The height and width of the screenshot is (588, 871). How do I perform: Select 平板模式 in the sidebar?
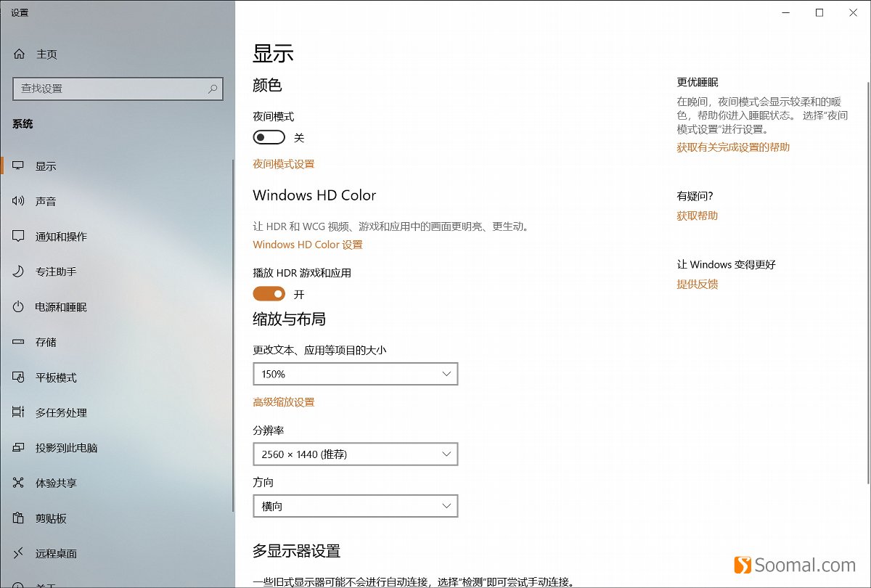[x=54, y=377]
